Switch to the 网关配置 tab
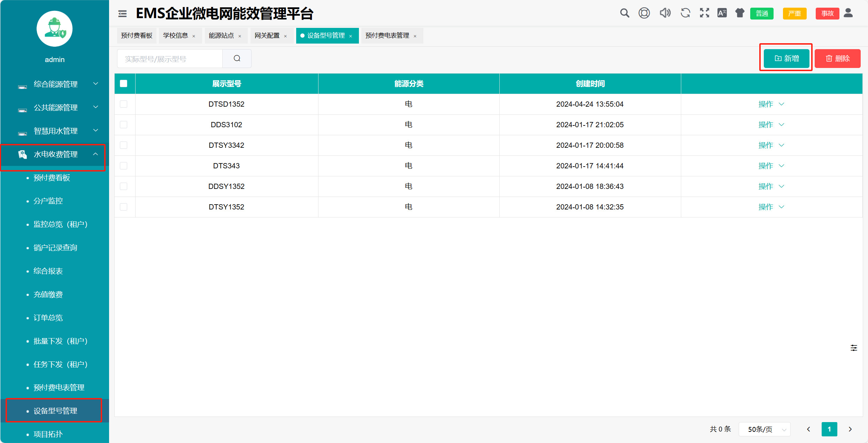Viewport: 868px width, 443px height. tap(267, 36)
